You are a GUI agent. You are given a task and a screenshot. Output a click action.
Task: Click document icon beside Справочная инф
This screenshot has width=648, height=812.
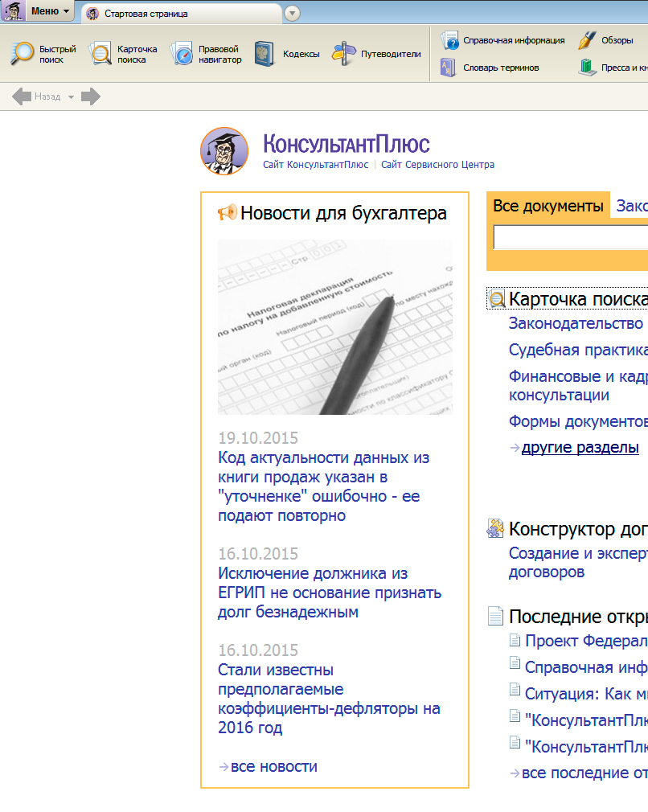(515, 662)
